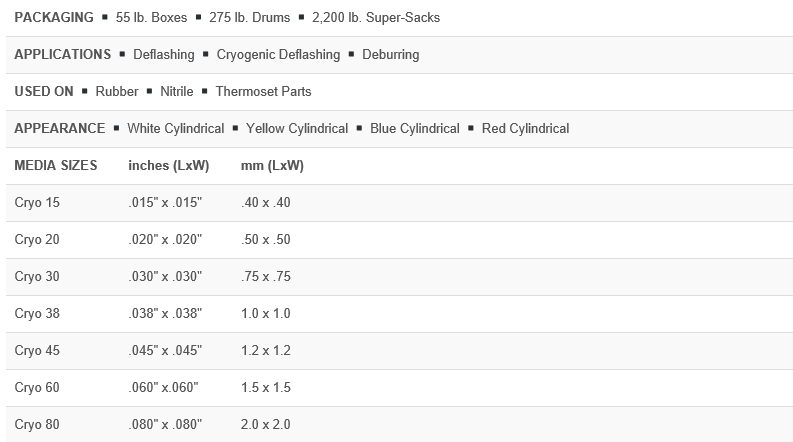The image size is (793, 442).
Task: Select Nitrile in the Used On row
Action: [x=177, y=91]
